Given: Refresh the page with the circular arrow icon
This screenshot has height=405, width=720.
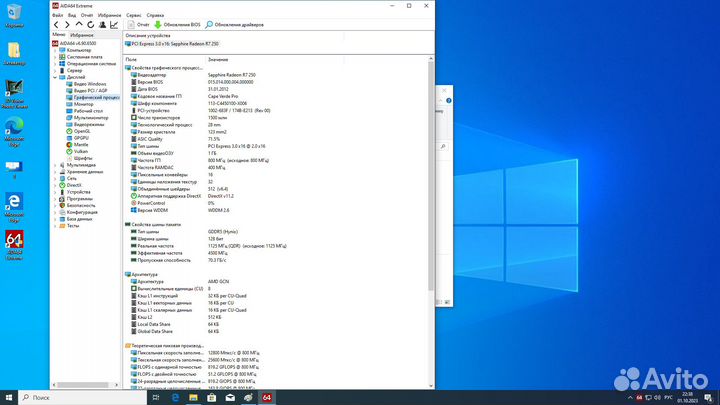Looking at the screenshot, I should click(90, 25).
